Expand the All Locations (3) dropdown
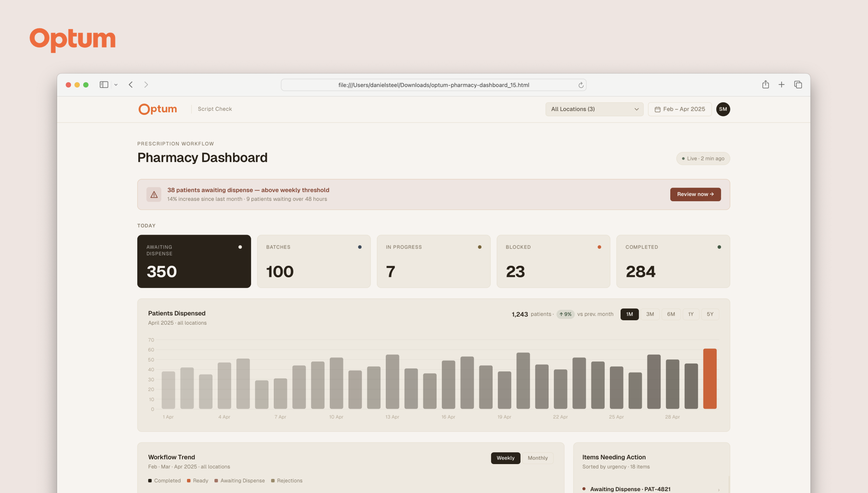The height and width of the screenshot is (493, 868). (594, 109)
